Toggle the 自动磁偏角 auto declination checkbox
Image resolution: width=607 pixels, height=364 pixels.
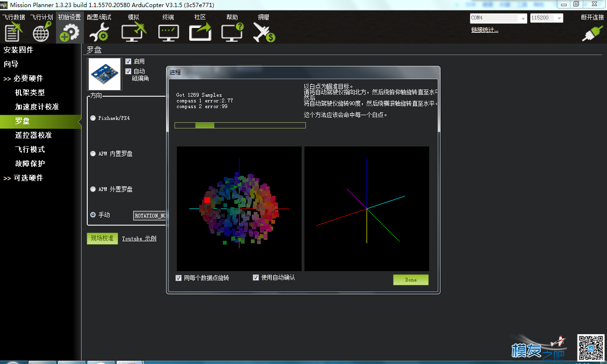coord(129,71)
